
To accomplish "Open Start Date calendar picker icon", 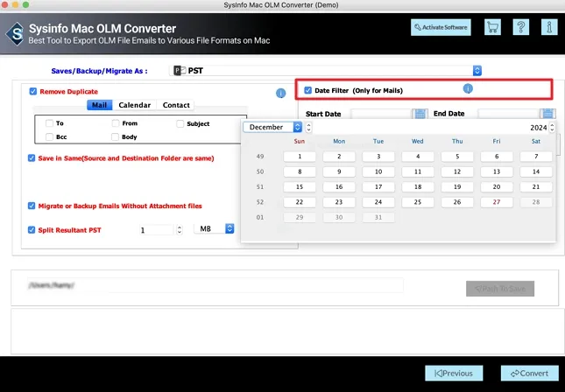I will 420,114.
